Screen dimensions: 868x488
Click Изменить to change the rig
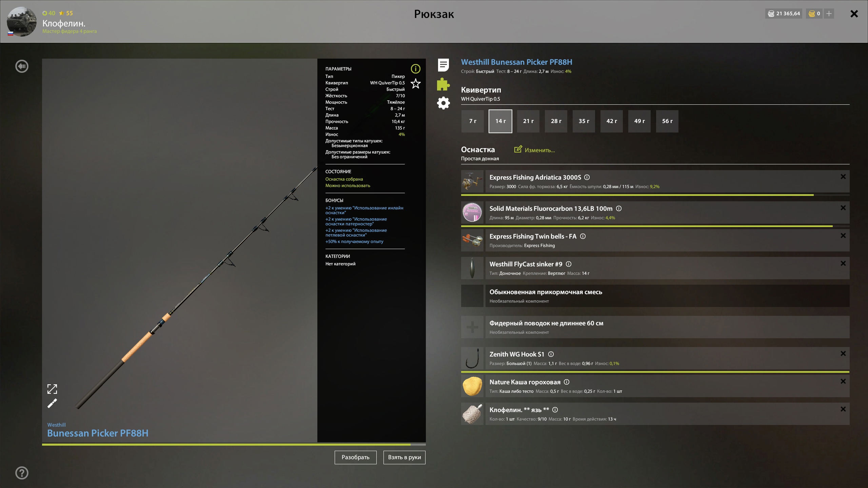[x=539, y=150]
